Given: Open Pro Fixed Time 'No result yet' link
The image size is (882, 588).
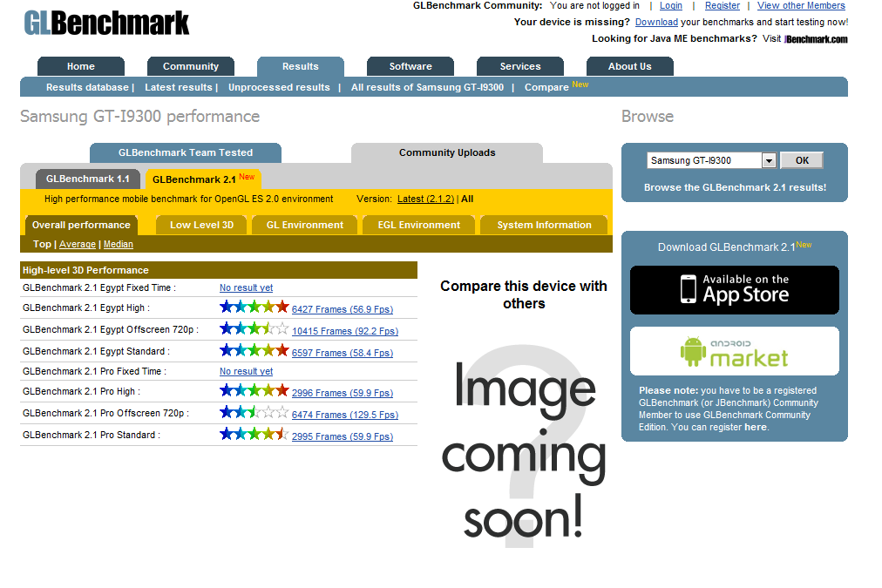Looking at the screenshot, I should coord(246,372).
